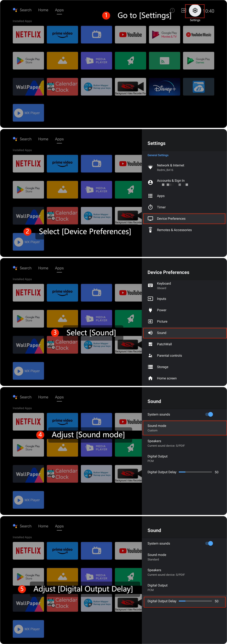Toggle System sounds above Sound mode Standard
Image resolution: width=227 pixels, height=644 pixels.
pos(209,543)
